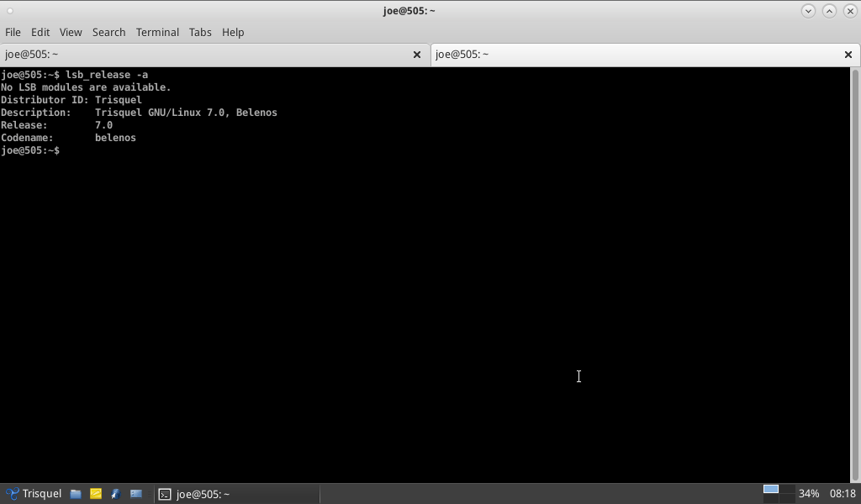Switch to the top-right workspace in the pager
861x504 pixels.
(x=787, y=489)
